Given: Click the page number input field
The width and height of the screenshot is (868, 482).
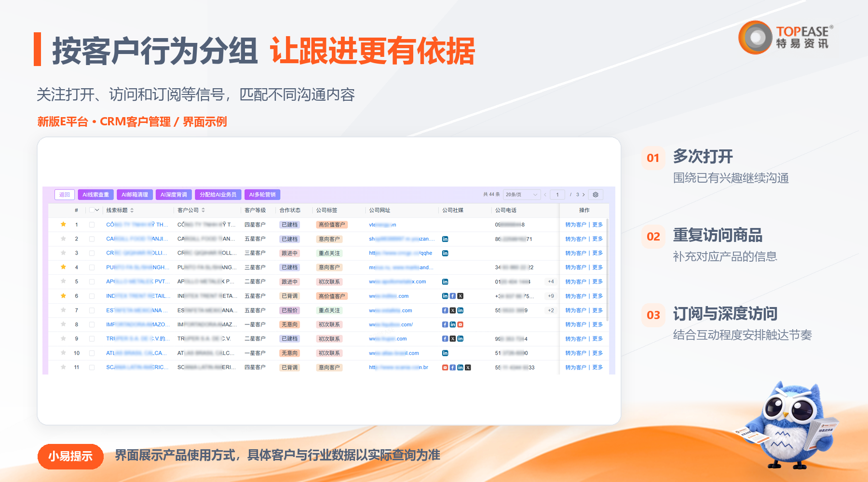Looking at the screenshot, I should [557, 195].
